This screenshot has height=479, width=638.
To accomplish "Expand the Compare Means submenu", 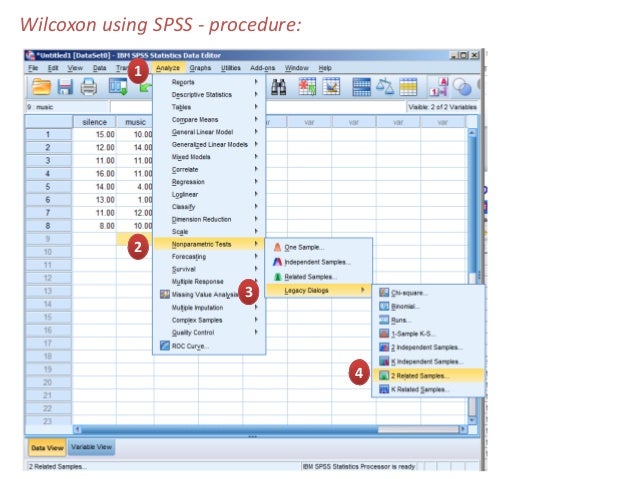I will click(x=209, y=119).
